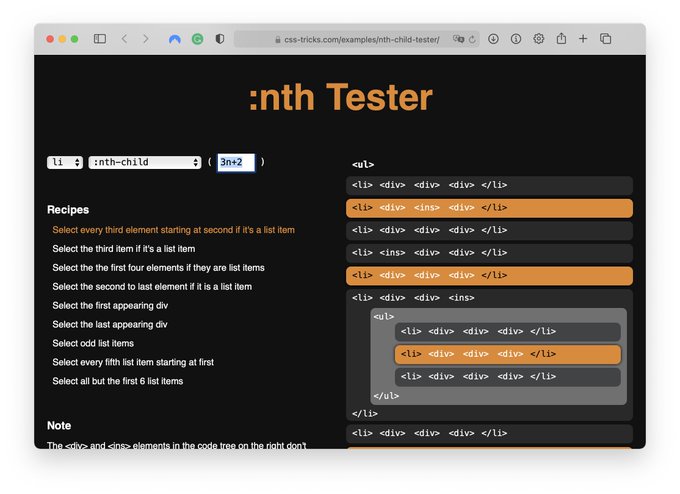Toggle the Safari sidebar icon
Viewport: 680px width, 494px height.
(100, 39)
